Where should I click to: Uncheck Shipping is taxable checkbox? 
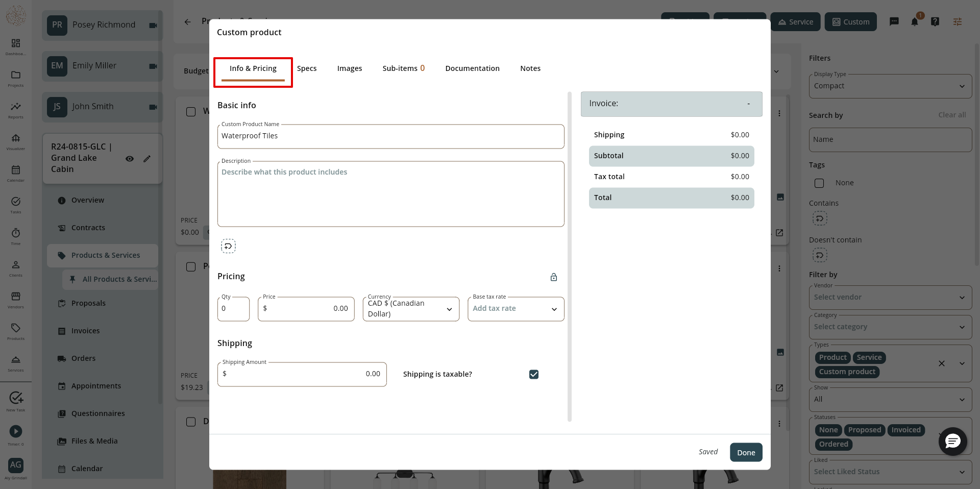(534, 375)
